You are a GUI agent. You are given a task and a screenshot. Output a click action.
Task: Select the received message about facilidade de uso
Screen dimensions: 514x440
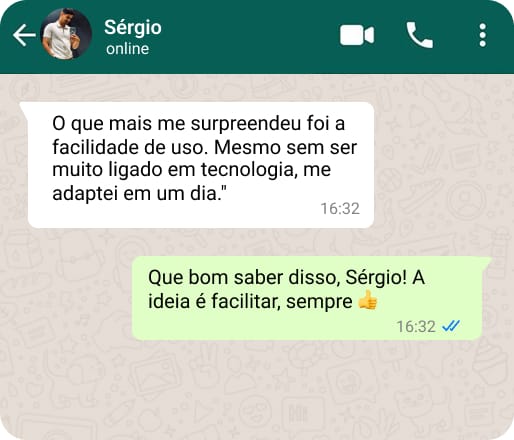click(201, 165)
